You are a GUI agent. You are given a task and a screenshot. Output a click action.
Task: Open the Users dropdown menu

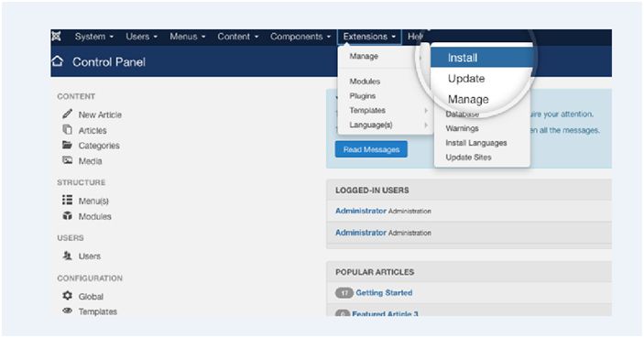(x=141, y=37)
